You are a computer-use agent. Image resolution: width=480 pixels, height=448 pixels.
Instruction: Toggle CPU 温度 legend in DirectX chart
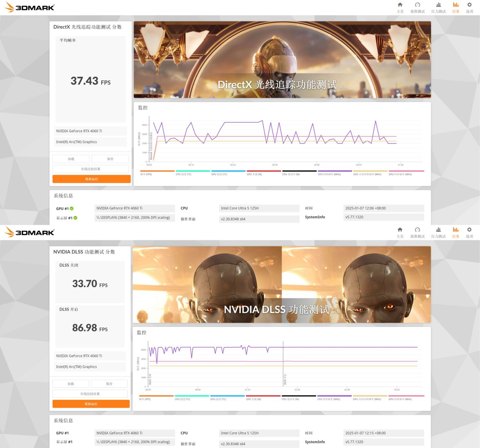tap(193, 173)
